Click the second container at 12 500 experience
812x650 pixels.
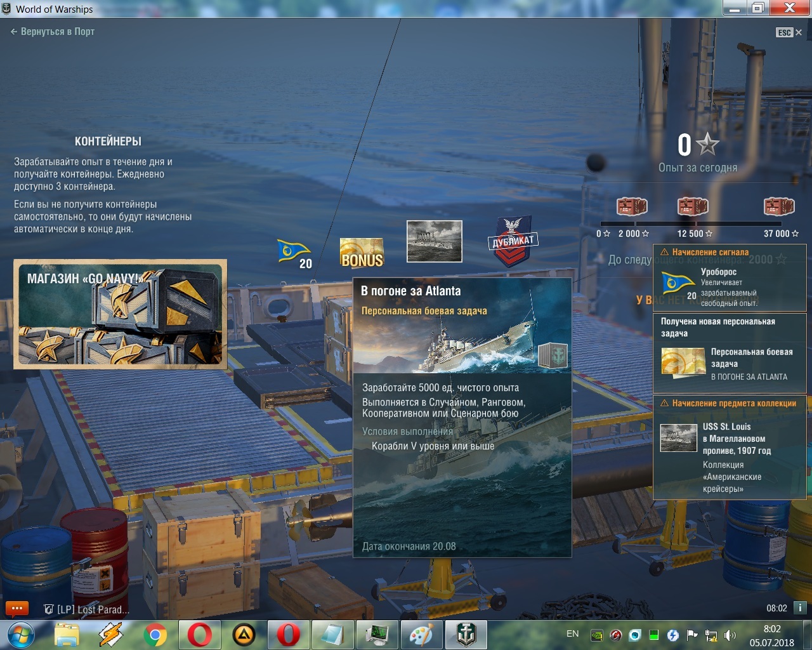pyautogui.click(x=693, y=207)
